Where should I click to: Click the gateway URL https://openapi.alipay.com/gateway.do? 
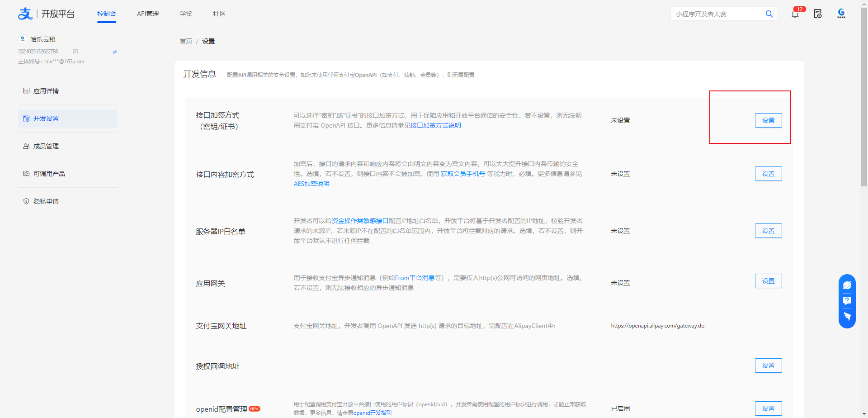click(657, 326)
